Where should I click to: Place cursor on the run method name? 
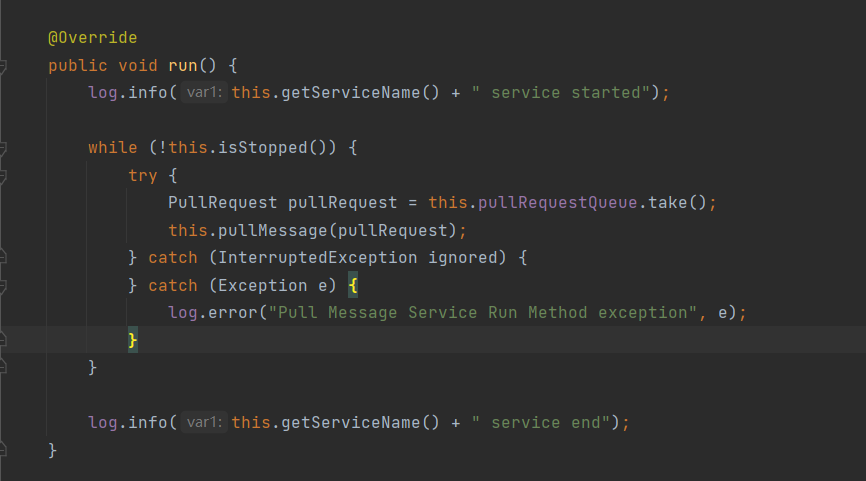182,66
